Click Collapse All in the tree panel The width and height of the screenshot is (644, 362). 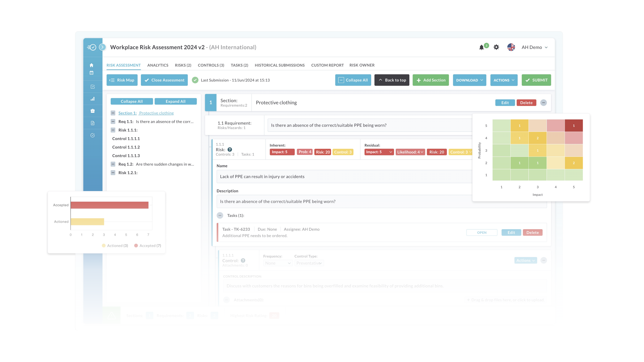(x=131, y=101)
